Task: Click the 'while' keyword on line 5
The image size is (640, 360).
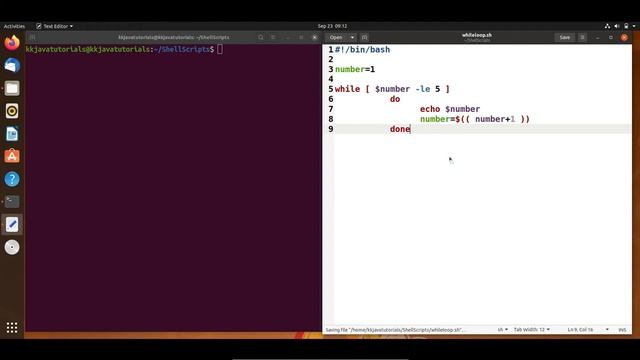Action: [347, 89]
